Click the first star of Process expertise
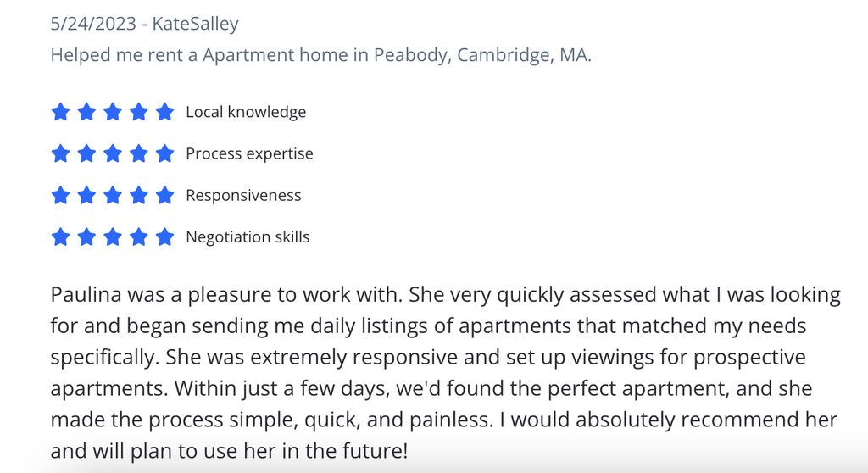Screen dimensions: 868x473 60,153
